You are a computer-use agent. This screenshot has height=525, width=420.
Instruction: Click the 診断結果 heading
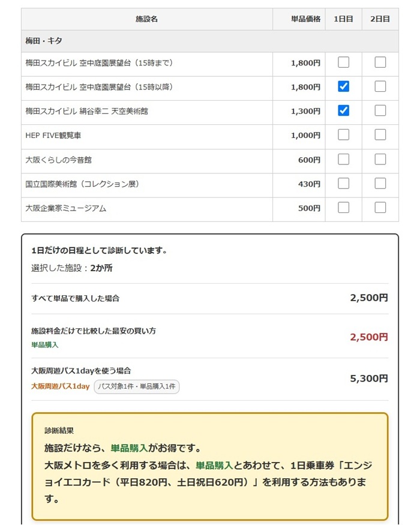click(x=59, y=431)
